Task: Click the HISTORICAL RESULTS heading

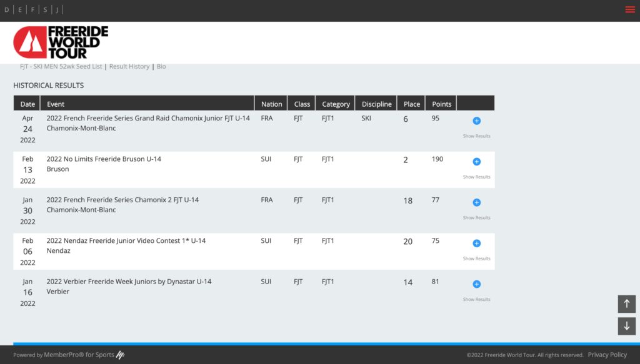Action: click(x=49, y=85)
